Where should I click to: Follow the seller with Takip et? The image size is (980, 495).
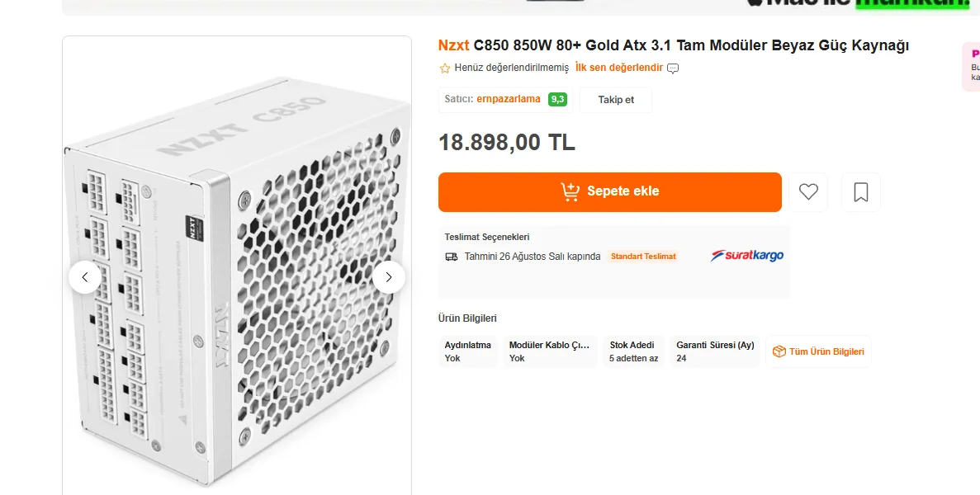[616, 100]
